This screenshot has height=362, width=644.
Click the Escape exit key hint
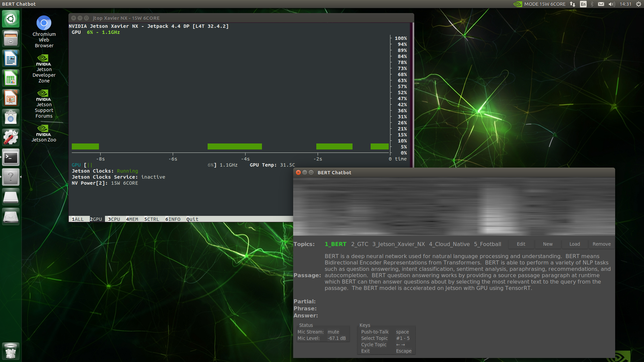pyautogui.click(x=404, y=351)
